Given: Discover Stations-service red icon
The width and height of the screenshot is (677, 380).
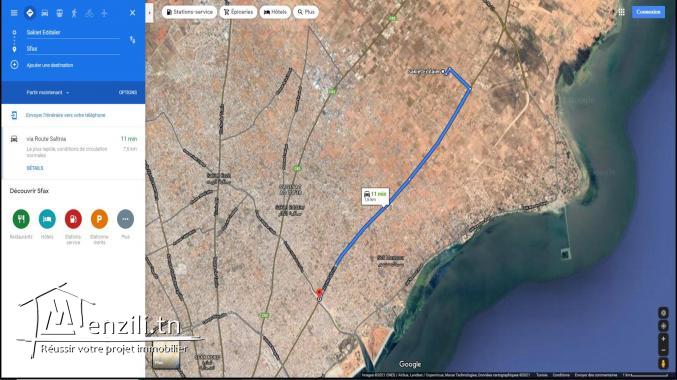Looking at the screenshot, I should pyautogui.click(x=73, y=219).
